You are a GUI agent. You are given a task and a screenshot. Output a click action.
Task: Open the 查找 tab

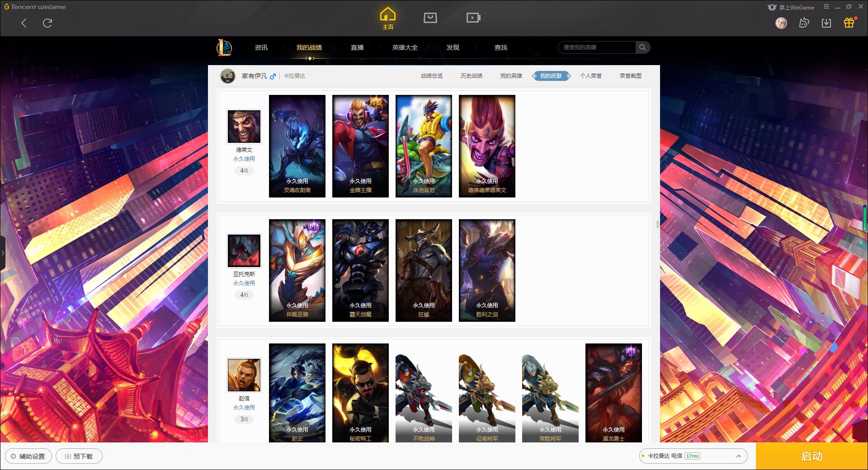point(501,47)
